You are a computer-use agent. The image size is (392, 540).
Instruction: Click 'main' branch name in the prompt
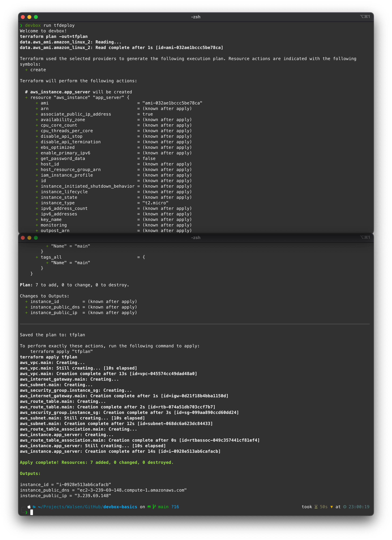click(163, 507)
